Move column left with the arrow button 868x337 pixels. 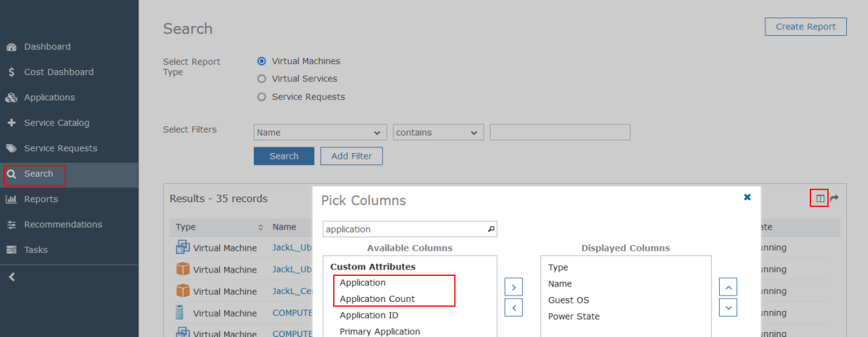(x=514, y=308)
